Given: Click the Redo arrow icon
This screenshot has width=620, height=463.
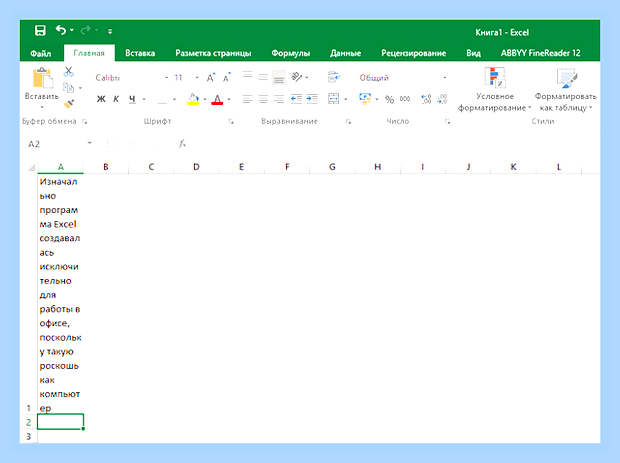Looking at the screenshot, I should pyautogui.click(x=85, y=30).
